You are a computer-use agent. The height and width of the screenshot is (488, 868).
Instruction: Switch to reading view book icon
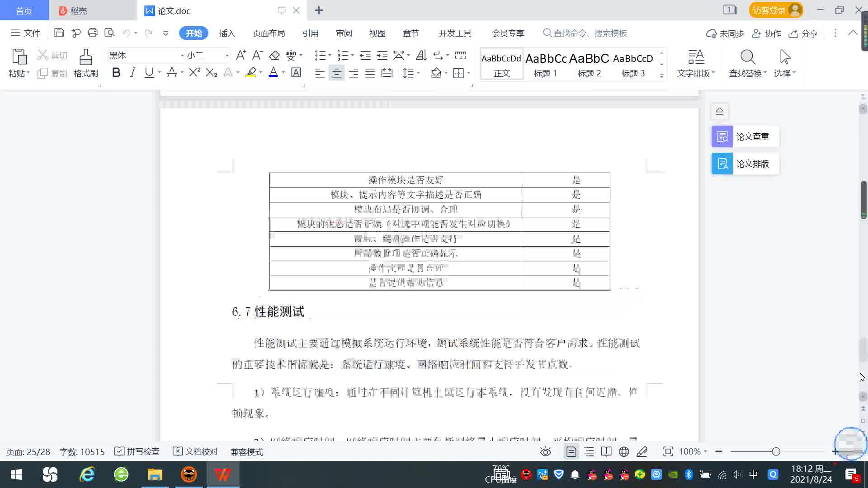click(606, 451)
